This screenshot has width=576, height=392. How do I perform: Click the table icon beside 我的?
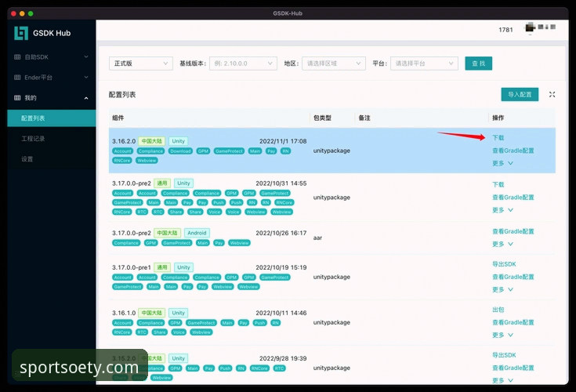(17, 98)
